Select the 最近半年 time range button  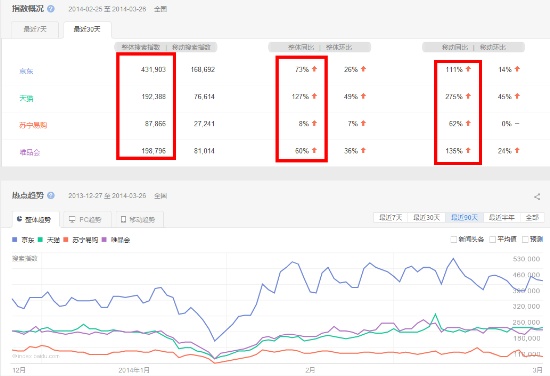(x=502, y=217)
